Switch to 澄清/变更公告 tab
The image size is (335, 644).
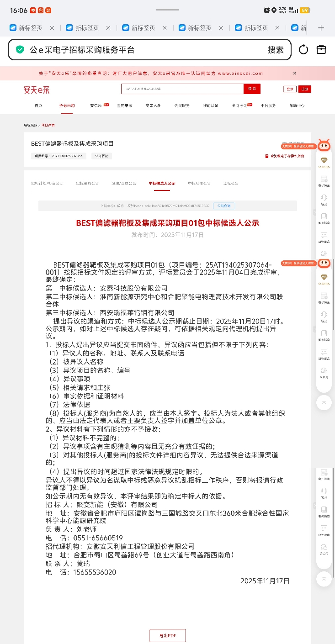pos(123,183)
